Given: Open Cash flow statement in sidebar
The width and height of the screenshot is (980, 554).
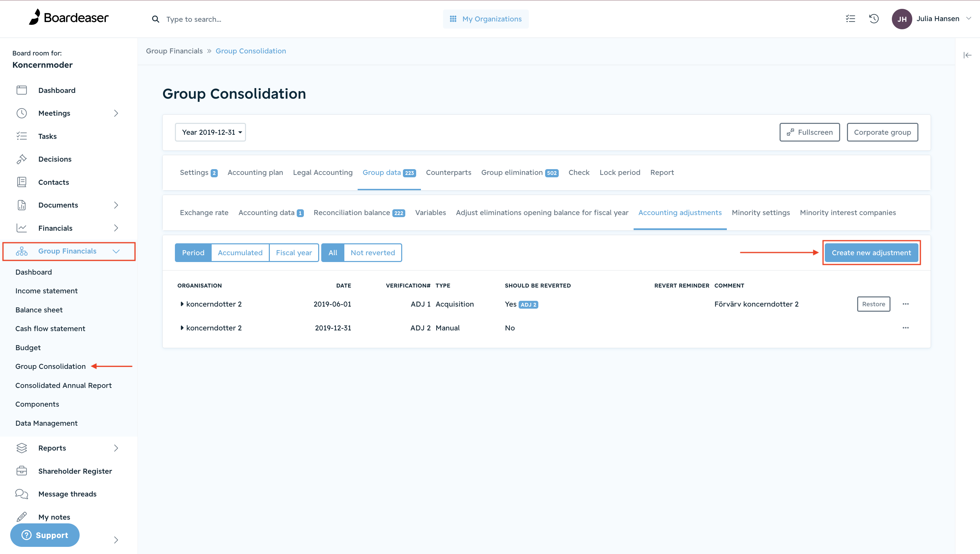Looking at the screenshot, I should (x=50, y=328).
